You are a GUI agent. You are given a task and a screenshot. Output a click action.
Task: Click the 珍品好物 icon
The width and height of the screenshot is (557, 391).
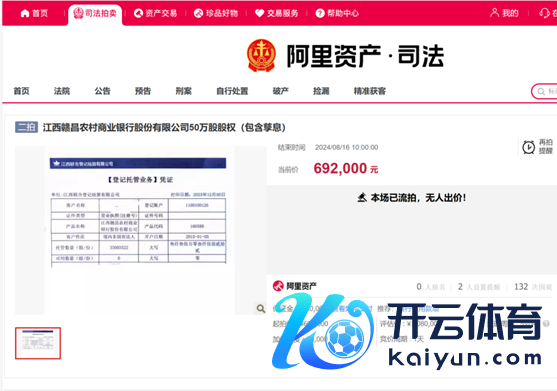pyautogui.click(x=198, y=13)
